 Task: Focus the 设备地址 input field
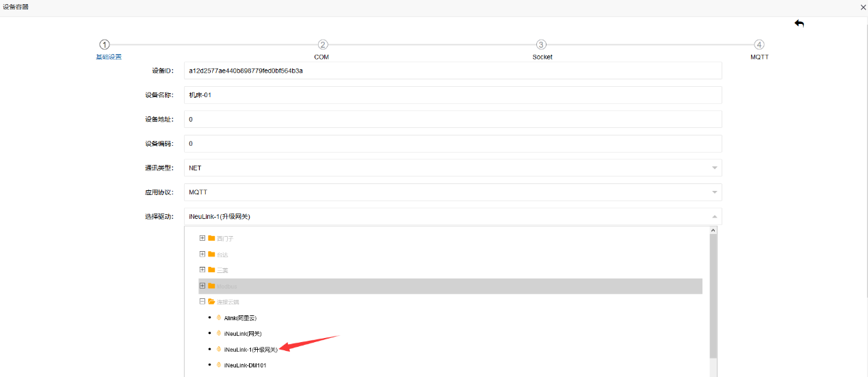452,119
